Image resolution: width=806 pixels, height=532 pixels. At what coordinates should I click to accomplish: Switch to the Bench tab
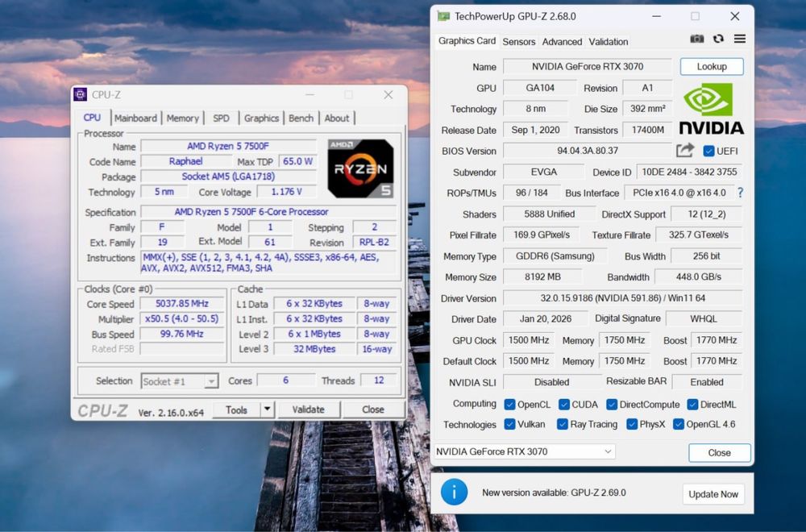[x=301, y=118]
